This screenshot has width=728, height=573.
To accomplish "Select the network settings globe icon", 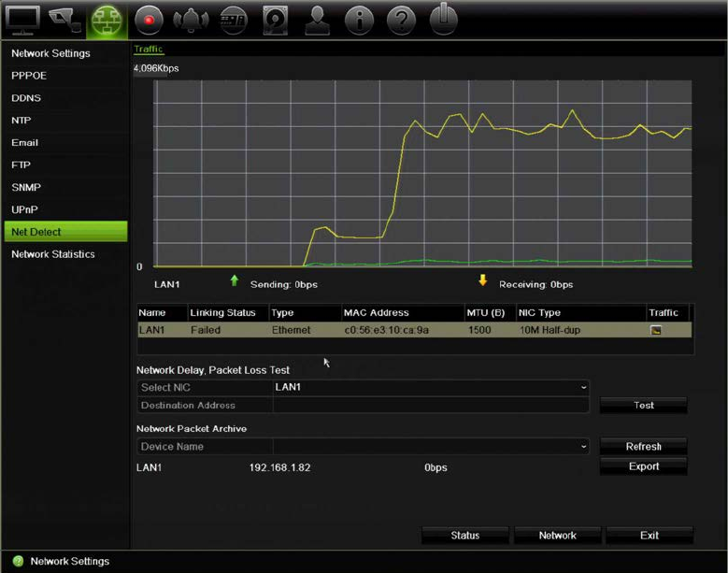I will point(107,21).
